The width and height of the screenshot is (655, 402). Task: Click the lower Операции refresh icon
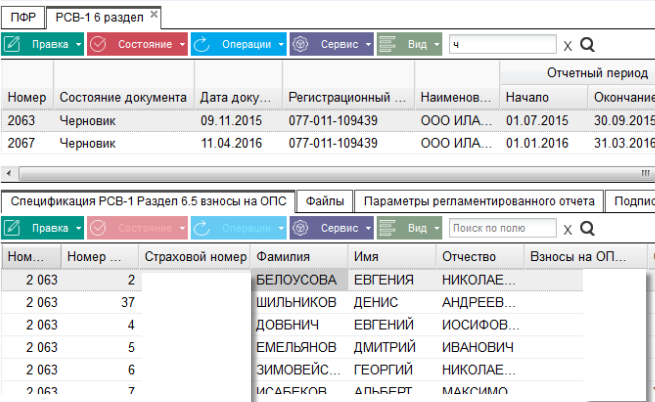(202, 228)
